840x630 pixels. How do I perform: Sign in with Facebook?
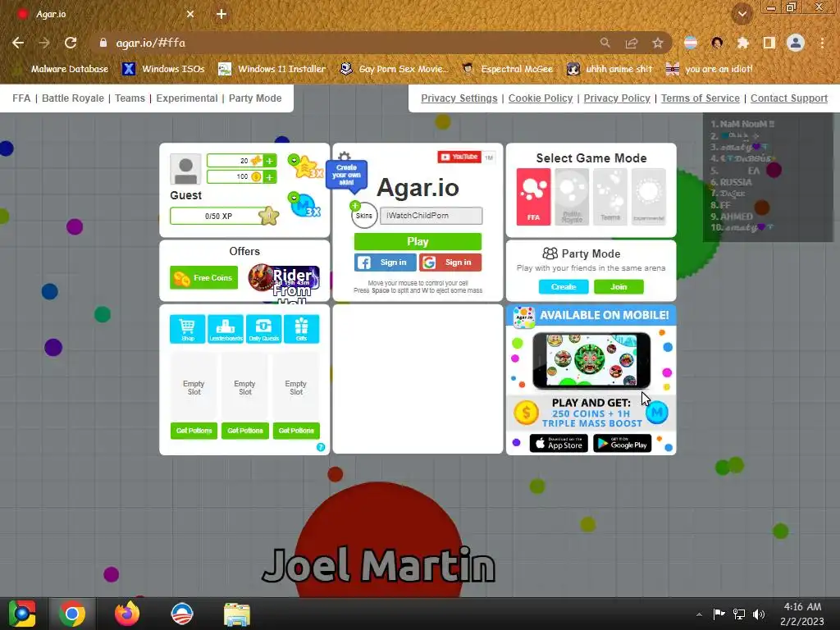(x=386, y=262)
